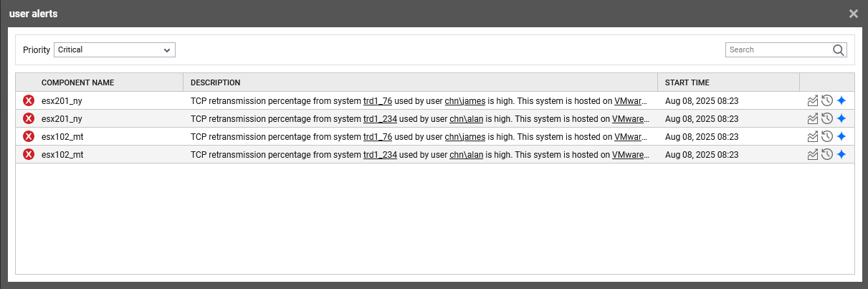Click critical red icon of first esx201_ny alert

click(29, 101)
